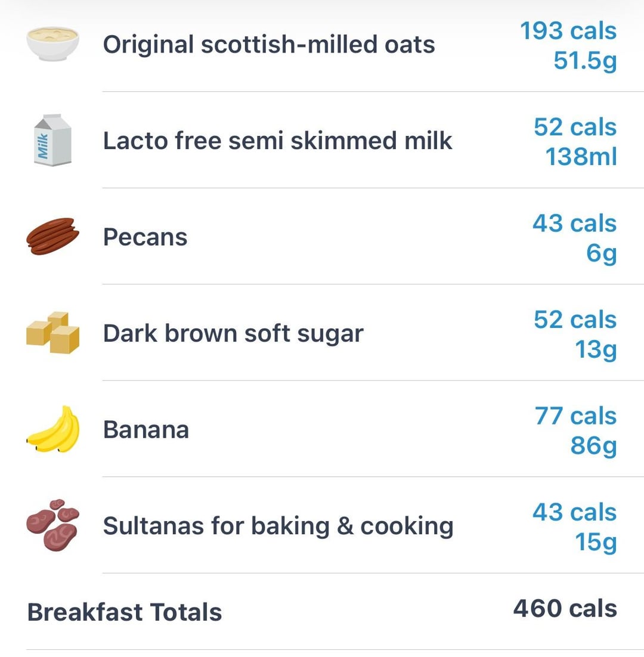Select Dark brown soft sugar entry

point(233,333)
